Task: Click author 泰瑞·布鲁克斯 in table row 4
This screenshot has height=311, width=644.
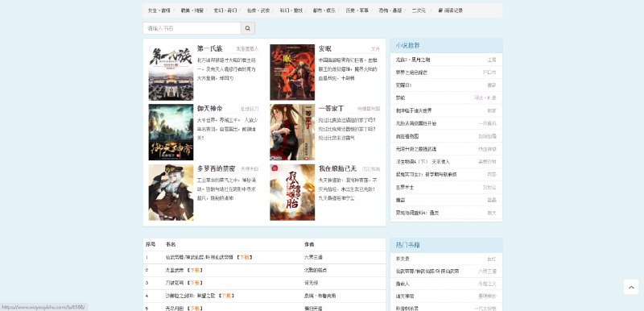Action: [320, 296]
